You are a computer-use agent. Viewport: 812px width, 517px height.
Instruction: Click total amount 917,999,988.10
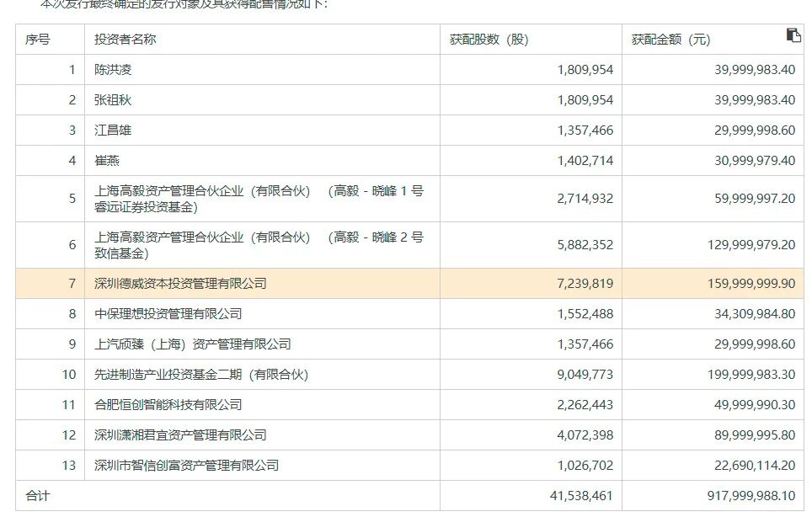point(751,496)
